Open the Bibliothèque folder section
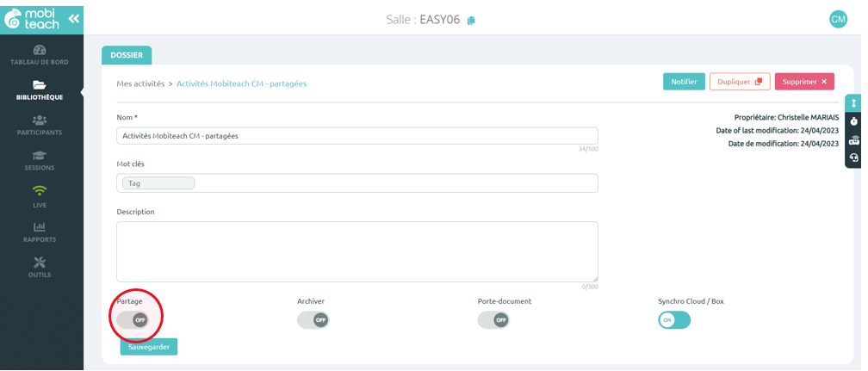The image size is (868, 371). click(x=40, y=90)
